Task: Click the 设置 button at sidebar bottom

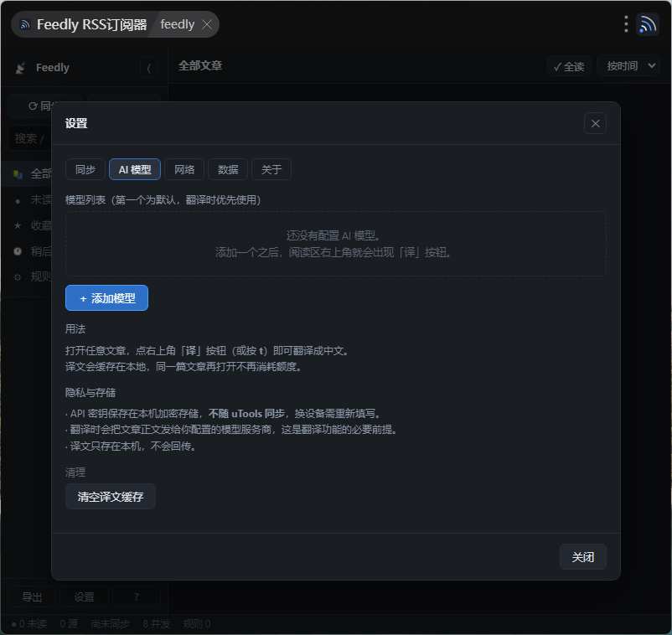Action: (x=84, y=596)
